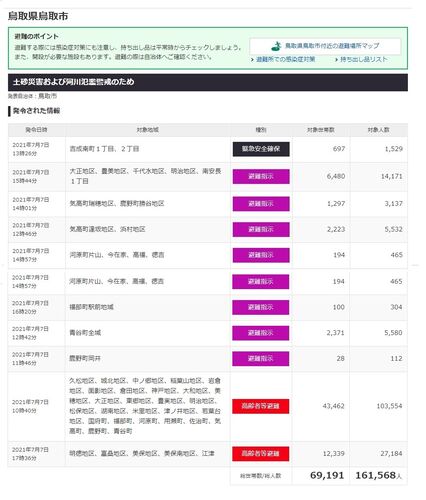Image resolution: width=426 pixels, height=500 pixels.
Task: Open the 避難所での感染症対策 link
Action: (285, 59)
